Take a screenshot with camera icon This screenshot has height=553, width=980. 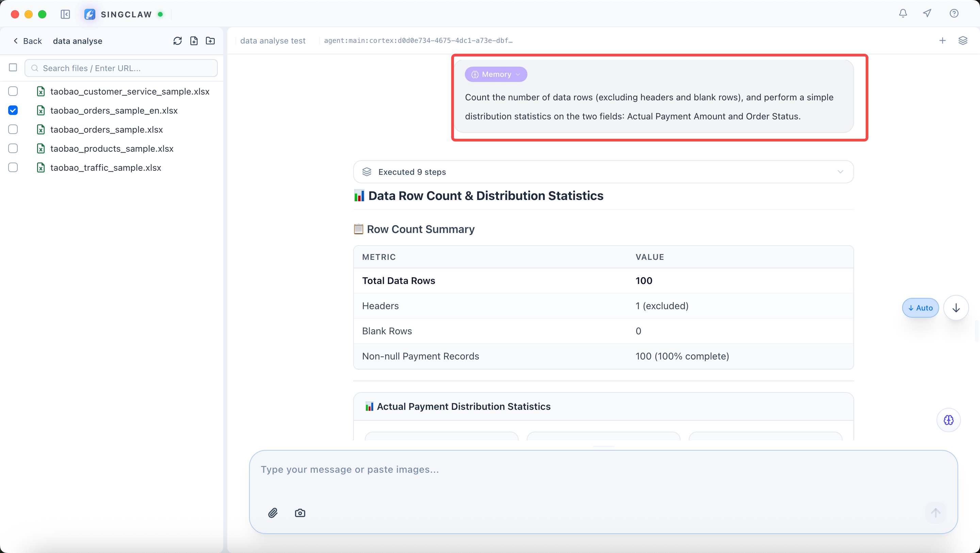[300, 513]
